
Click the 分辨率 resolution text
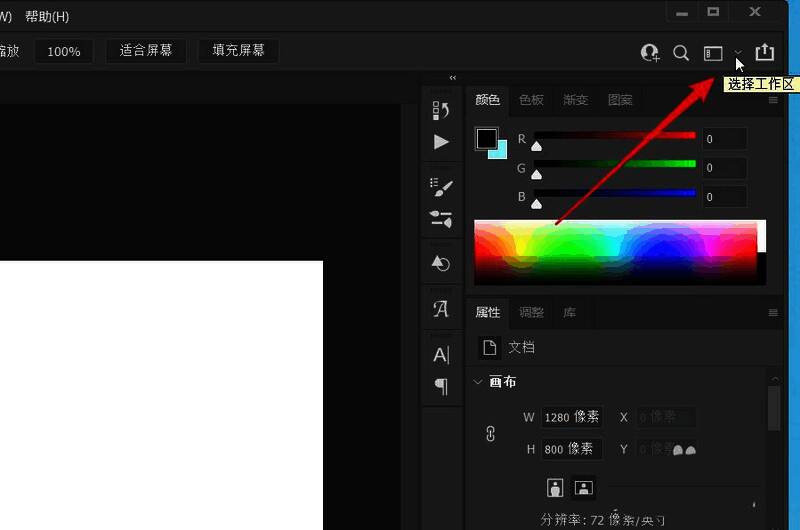(603, 520)
